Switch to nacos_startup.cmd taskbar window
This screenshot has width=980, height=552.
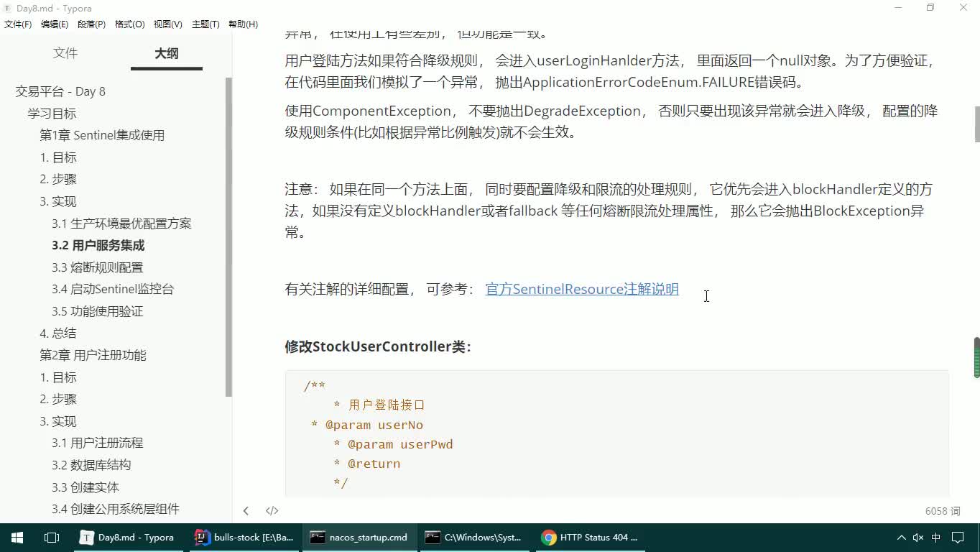click(x=359, y=538)
